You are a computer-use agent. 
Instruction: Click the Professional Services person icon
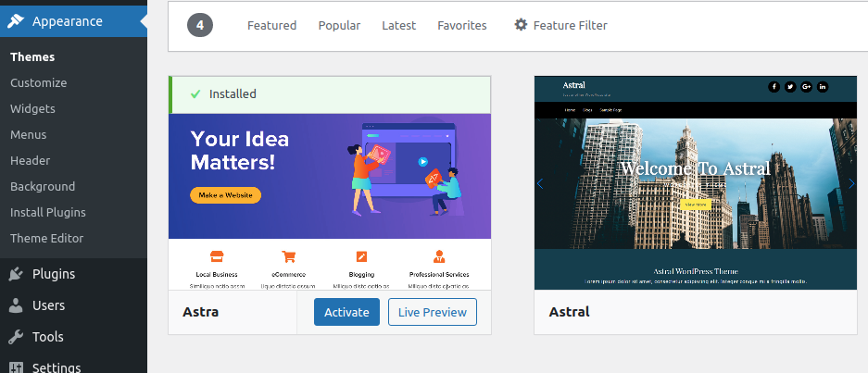click(439, 256)
